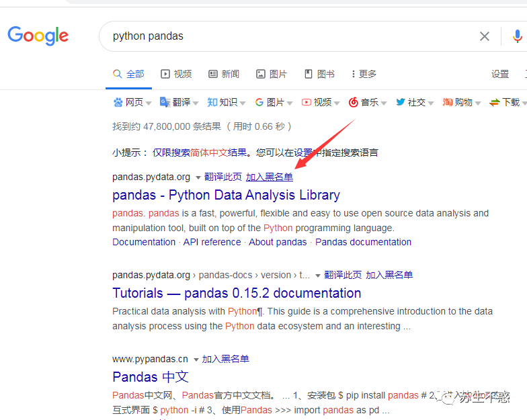Image resolution: width=527 pixels, height=420 pixels.
Task: Clear the search box with X
Action: click(484, 36)
